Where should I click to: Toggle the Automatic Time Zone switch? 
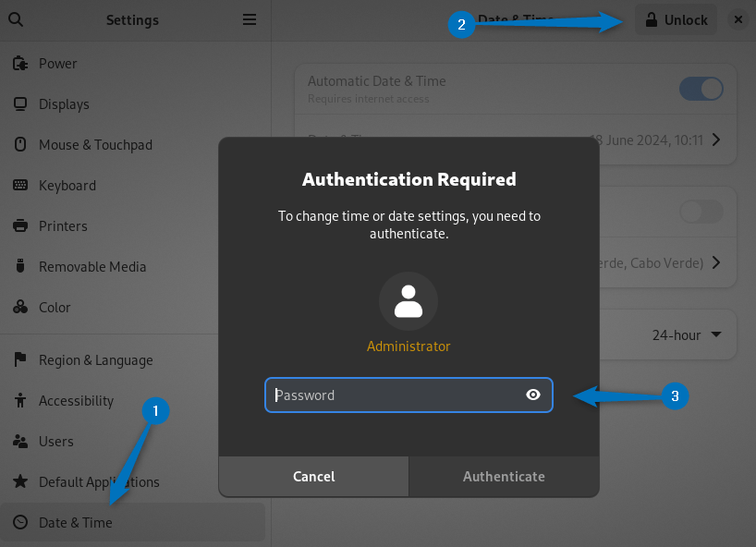tap(701, 212)
